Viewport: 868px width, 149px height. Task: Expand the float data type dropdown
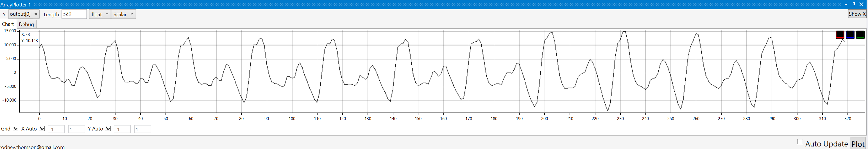point(100,14)
